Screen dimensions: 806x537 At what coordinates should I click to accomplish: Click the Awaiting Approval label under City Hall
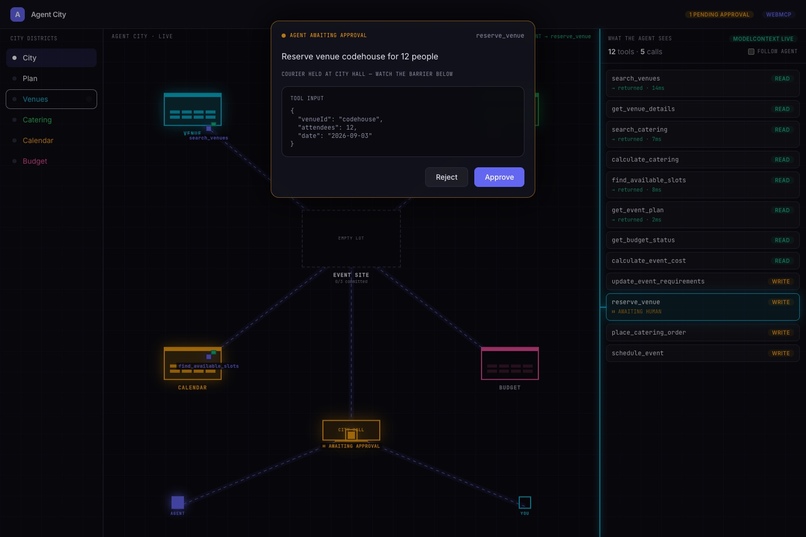(351, 446)
